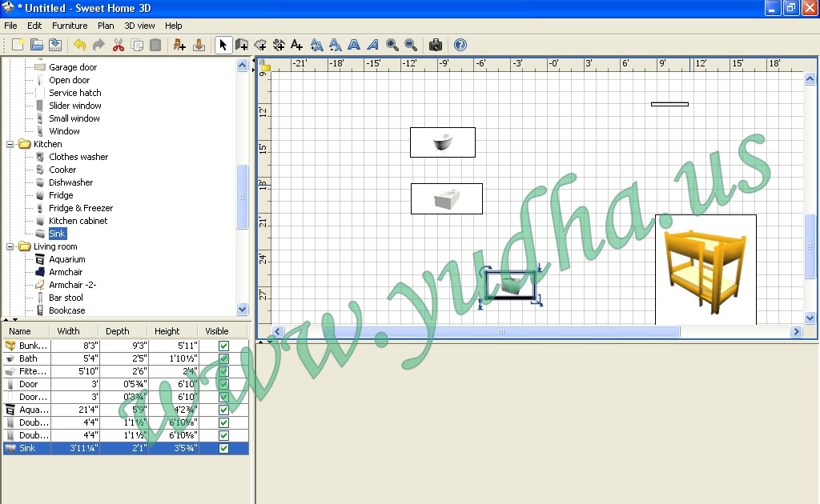The height and width of the screenshot is (504, 820).
Task: Click the Paste toolbar icon
Action: (155, 45)
